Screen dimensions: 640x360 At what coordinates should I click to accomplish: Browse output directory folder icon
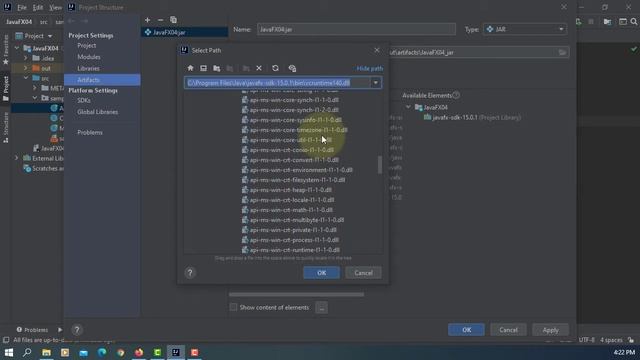(562, 52)
